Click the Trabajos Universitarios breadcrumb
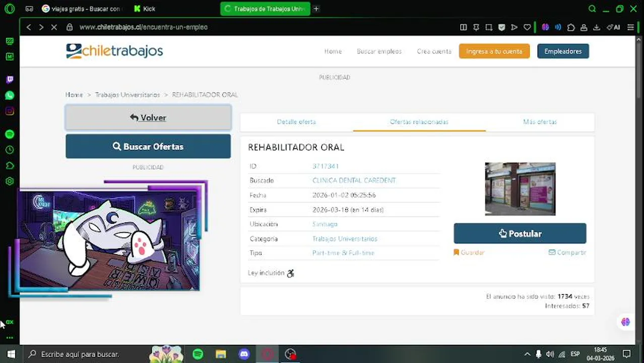Viewport: 644px width, 363px height. [127, 95]
